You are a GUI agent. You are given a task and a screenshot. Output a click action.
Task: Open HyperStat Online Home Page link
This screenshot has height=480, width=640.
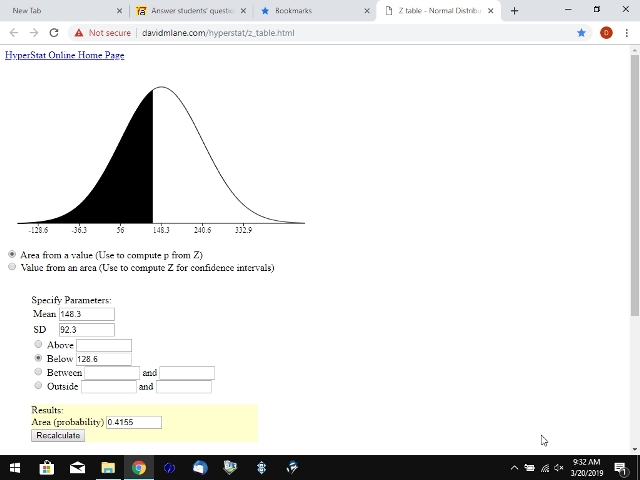[x=64, y=55]
